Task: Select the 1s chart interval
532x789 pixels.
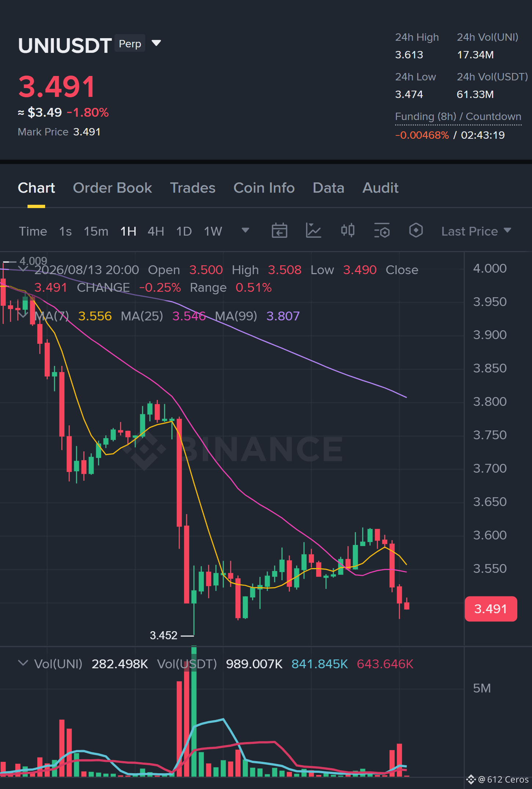Action: coord(65,231)
